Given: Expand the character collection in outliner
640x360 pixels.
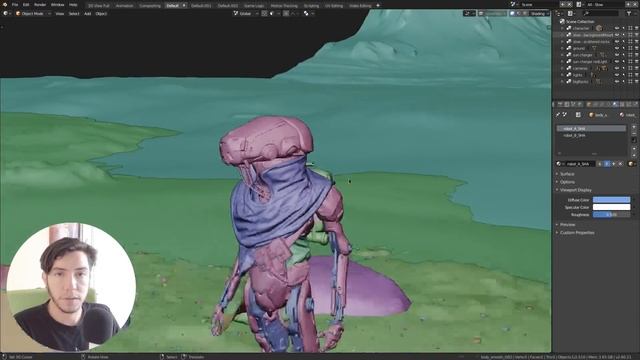Looking at the screenshot, I should pyautogui.click(x=563, y=28).
